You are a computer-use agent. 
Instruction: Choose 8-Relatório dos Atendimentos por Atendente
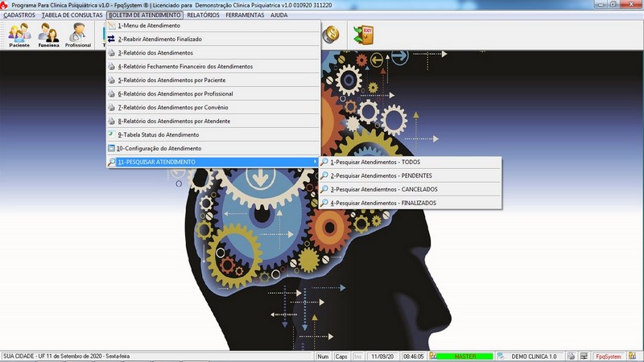point(213,121)
